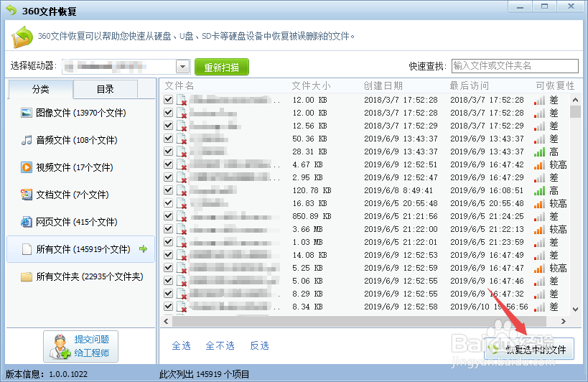Screen dimensions: 588x382
Task: Click signal bars icon in 50.36 KB row
Action: coord(539,139)
